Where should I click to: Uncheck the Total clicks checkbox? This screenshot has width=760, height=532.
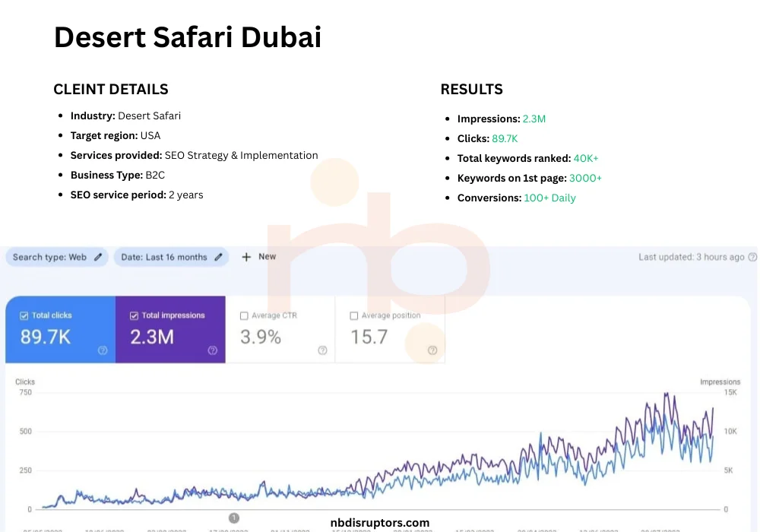(24, 315)
